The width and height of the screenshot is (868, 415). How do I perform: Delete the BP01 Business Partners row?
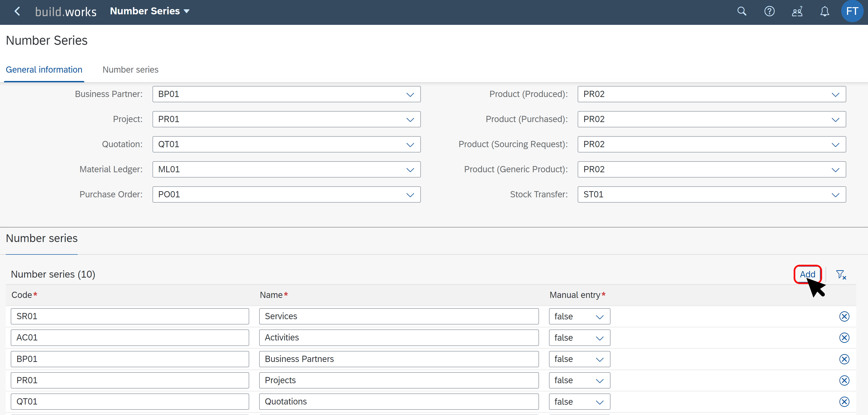(x=844, y=359)
